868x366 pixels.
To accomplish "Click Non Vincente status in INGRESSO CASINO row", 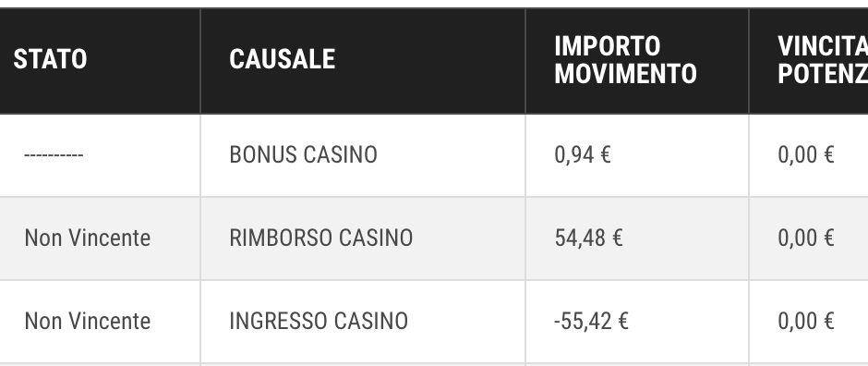I will pos(88,321).
